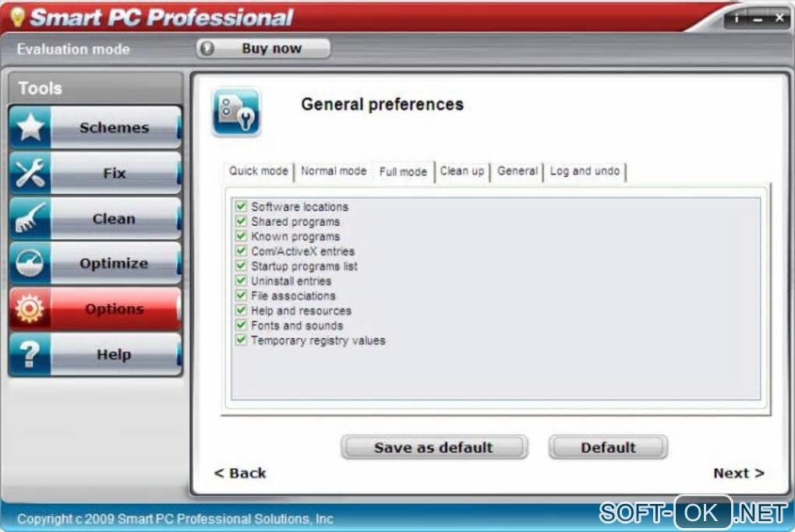The height and width of the screenshot is (532, 795).
Task: Open the Clean broom icon
Action: [x=30, y=218]
